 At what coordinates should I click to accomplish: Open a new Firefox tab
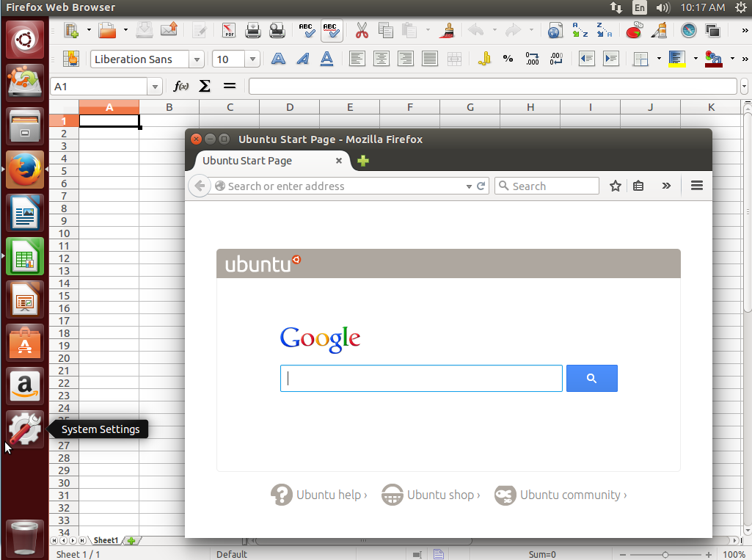363,161
